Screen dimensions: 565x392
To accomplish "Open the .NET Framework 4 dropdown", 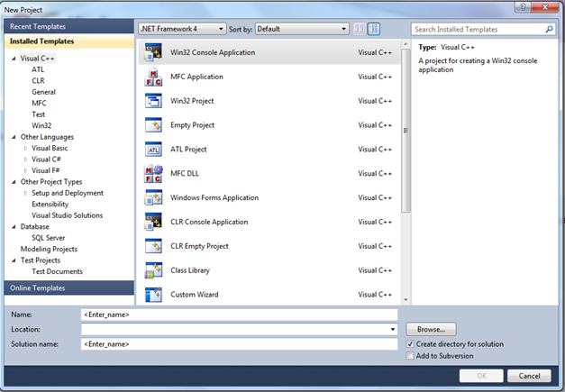I will pos(182,29).
